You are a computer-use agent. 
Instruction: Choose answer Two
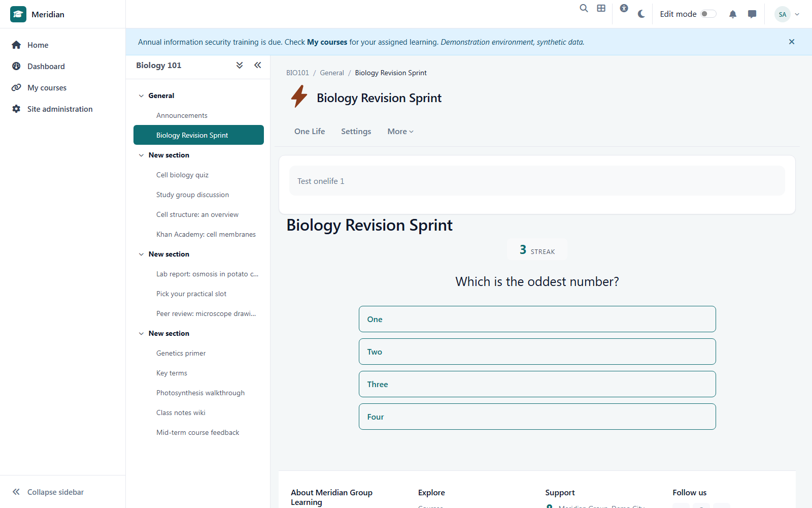(x=537, y=352)
